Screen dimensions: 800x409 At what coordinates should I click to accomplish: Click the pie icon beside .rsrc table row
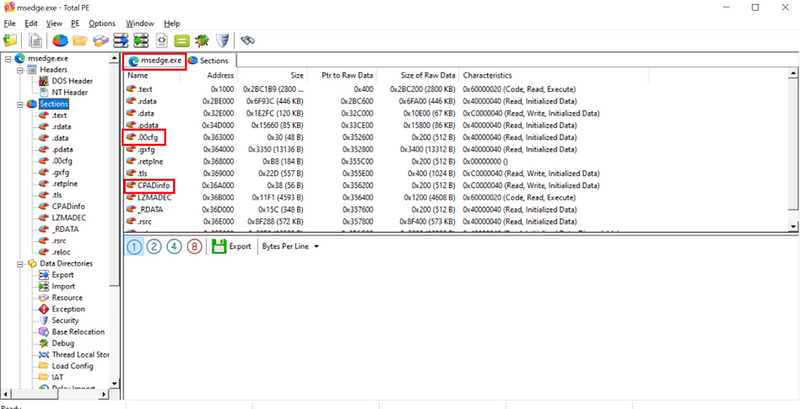132,222
